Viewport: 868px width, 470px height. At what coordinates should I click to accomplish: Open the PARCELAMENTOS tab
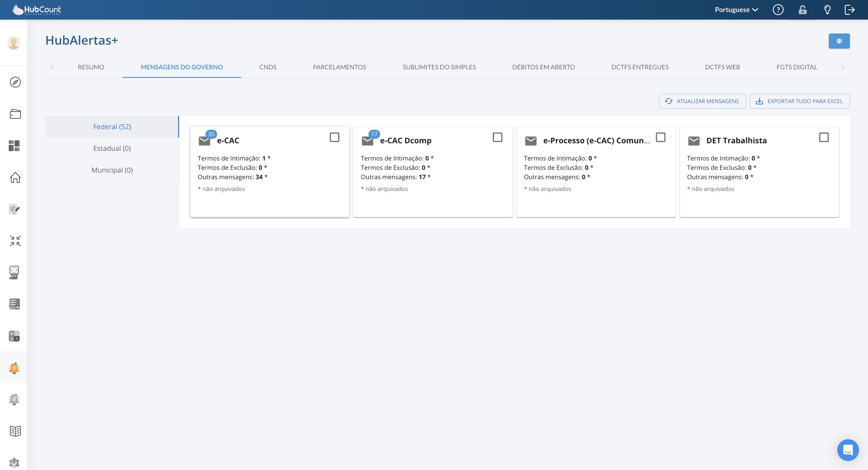point(339,67)
